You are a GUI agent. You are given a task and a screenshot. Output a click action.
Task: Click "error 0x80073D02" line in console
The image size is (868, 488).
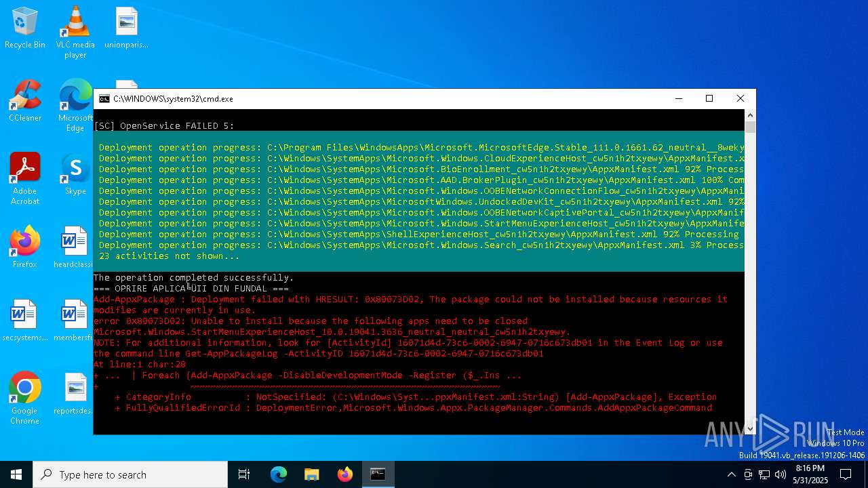tap(311, 321)
